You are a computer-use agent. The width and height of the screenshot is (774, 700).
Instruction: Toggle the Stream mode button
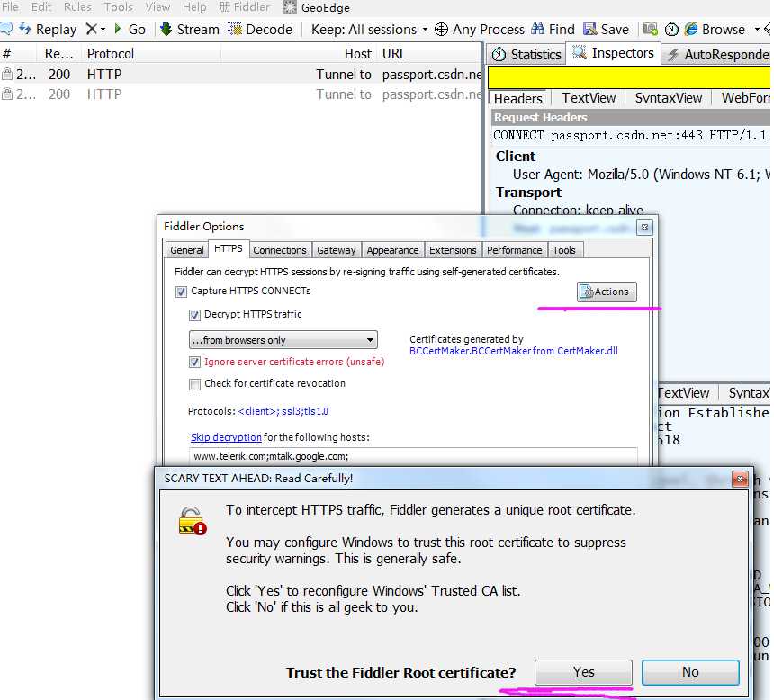190,29
